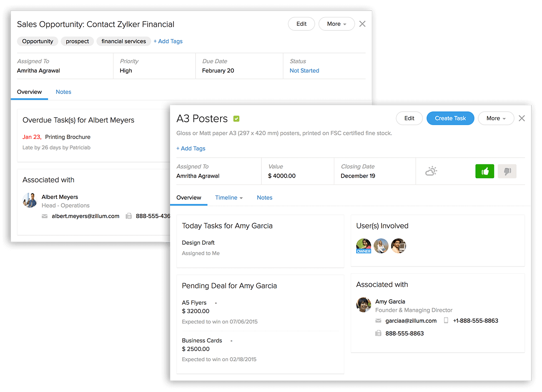Click the grey thumbs-down icon
Screen dimensions: 542x392
(507, 171)
